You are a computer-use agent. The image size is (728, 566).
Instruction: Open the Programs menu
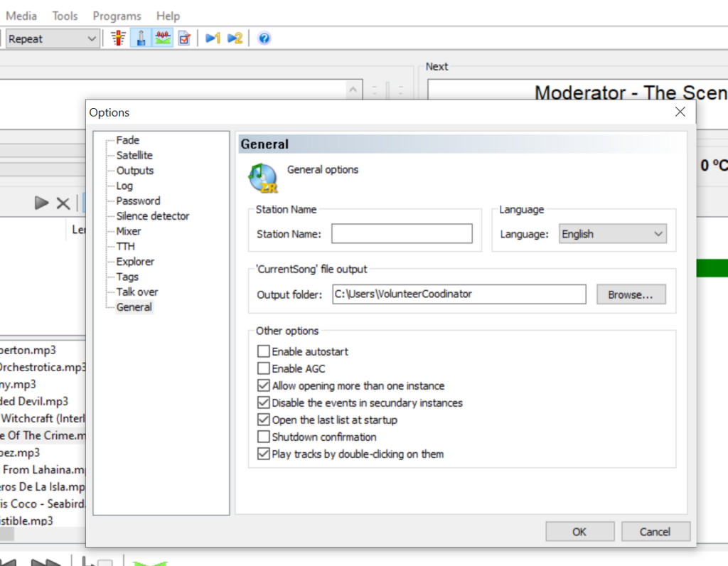point(117,16)
